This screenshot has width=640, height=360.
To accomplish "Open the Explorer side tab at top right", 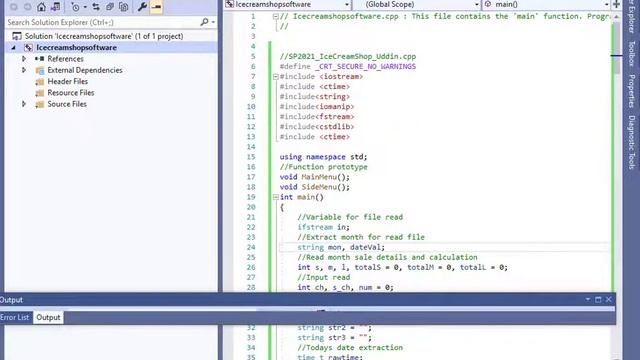I will pyautogui.click(x=631, y=18).
